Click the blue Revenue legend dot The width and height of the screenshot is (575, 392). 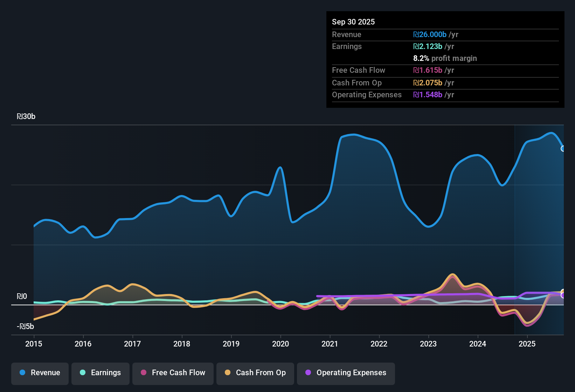[x=22, y=372]
